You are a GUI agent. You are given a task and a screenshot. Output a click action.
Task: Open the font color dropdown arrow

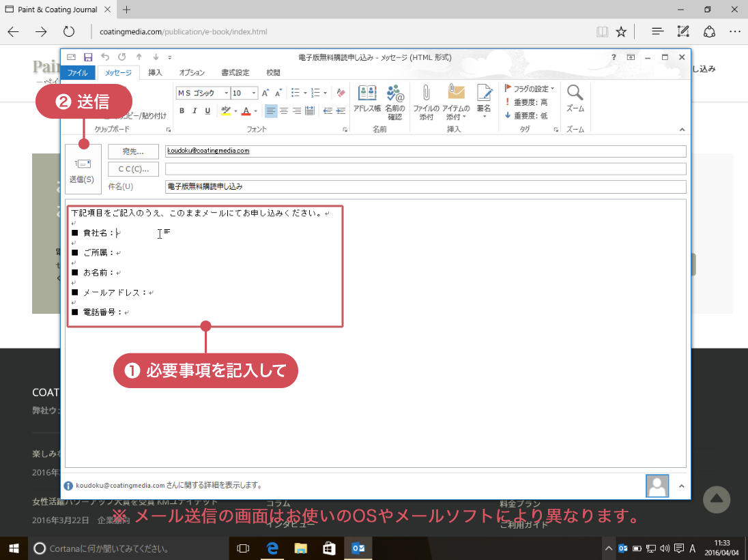(256, 111)
